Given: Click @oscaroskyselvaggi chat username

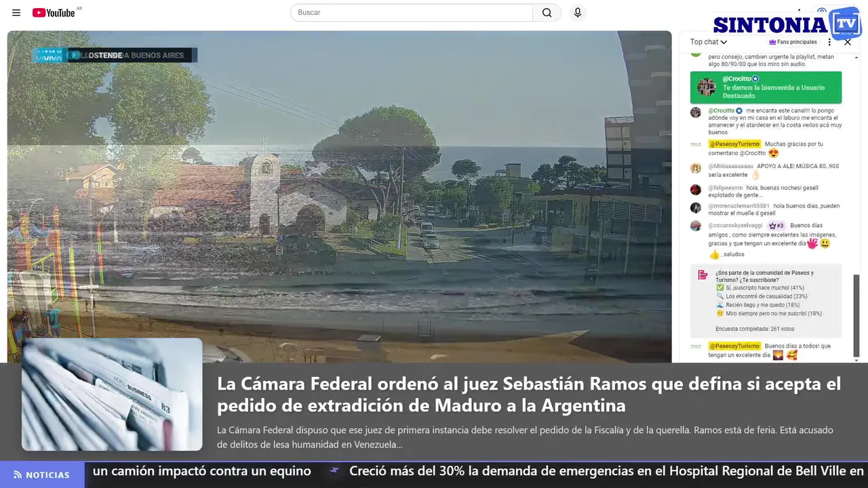Looking at the screenshot, I should tap(736, 226).
